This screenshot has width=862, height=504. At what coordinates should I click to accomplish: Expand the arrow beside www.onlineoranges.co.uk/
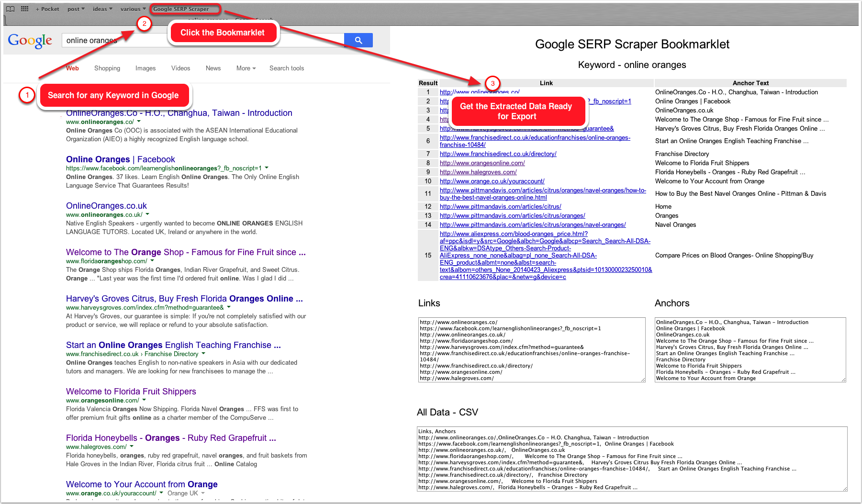click(x=147, y=214)
